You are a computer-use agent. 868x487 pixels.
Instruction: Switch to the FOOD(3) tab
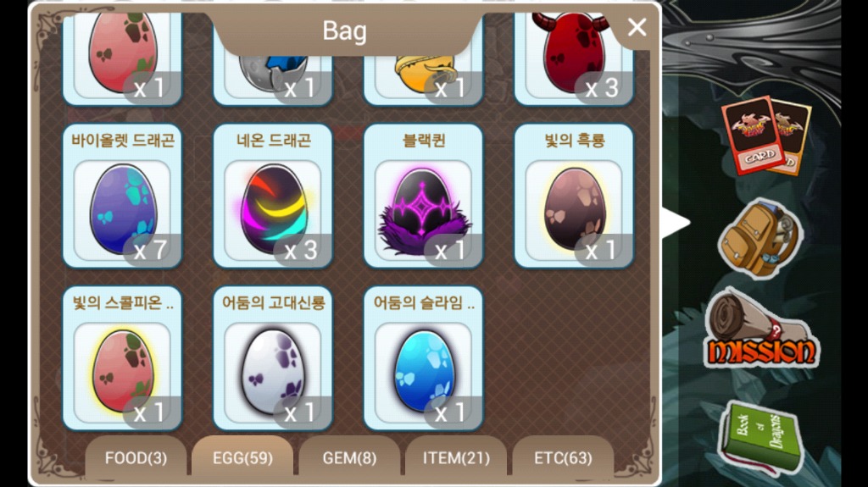[136, 457]
